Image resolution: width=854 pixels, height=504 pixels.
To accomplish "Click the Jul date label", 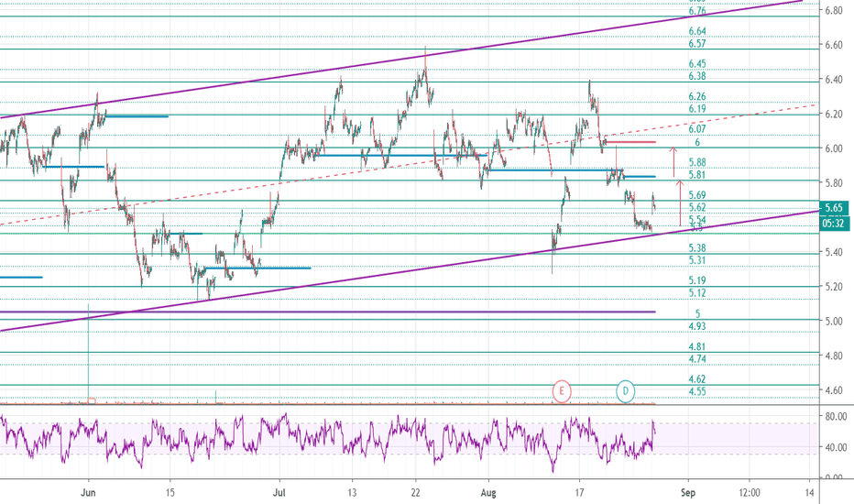I will 279,493.
